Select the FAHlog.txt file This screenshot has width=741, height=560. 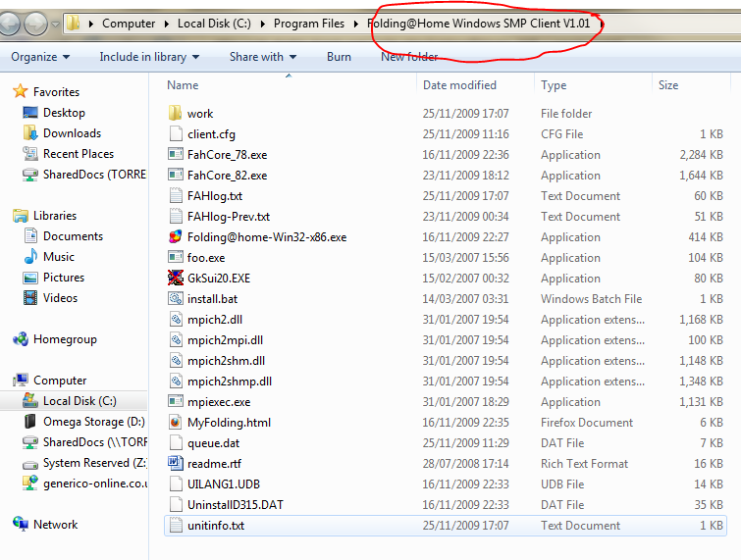pyautogui.click(x=215, y=196)
